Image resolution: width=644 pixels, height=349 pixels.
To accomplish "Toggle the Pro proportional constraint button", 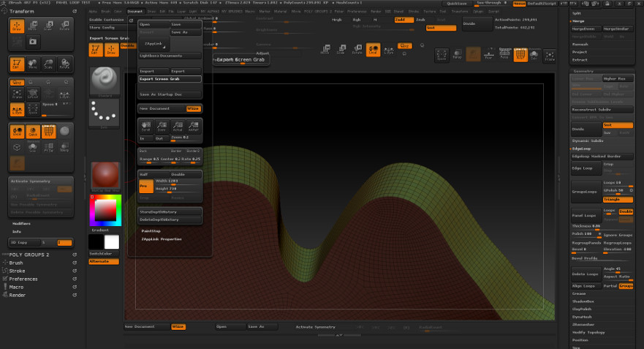I will (x=145, y=187).
